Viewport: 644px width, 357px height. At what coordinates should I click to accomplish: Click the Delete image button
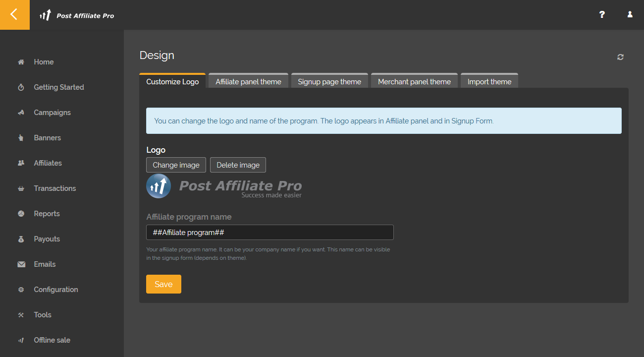(238, 165)
